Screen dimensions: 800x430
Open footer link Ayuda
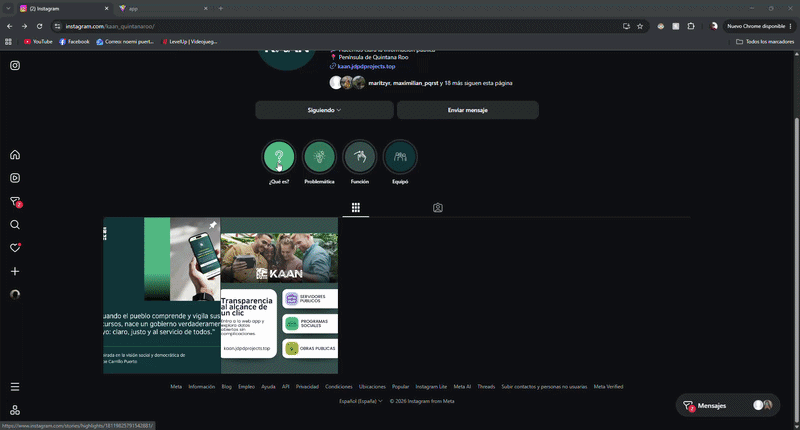point(268,387)
